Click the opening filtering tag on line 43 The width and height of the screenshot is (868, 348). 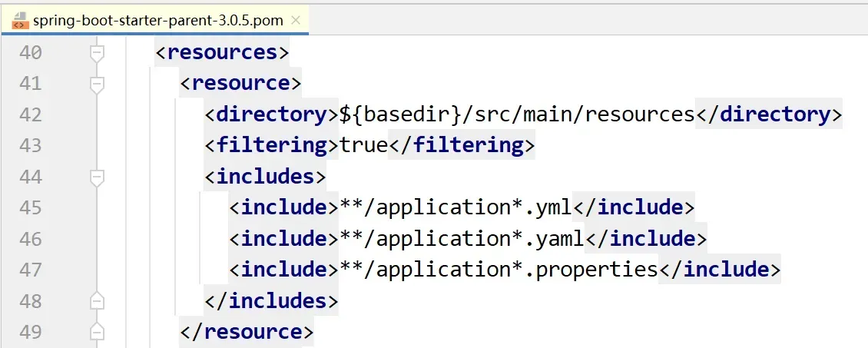click(272, 146)
